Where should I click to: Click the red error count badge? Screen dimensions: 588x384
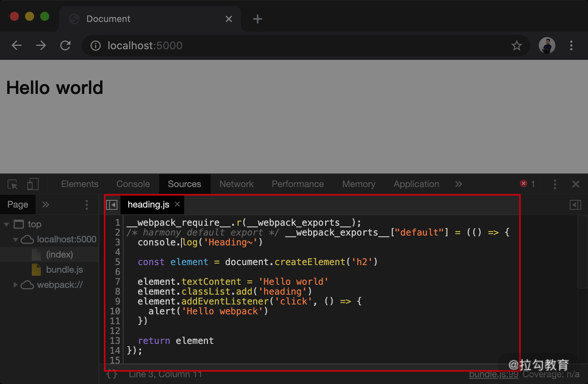pos(527,184)
